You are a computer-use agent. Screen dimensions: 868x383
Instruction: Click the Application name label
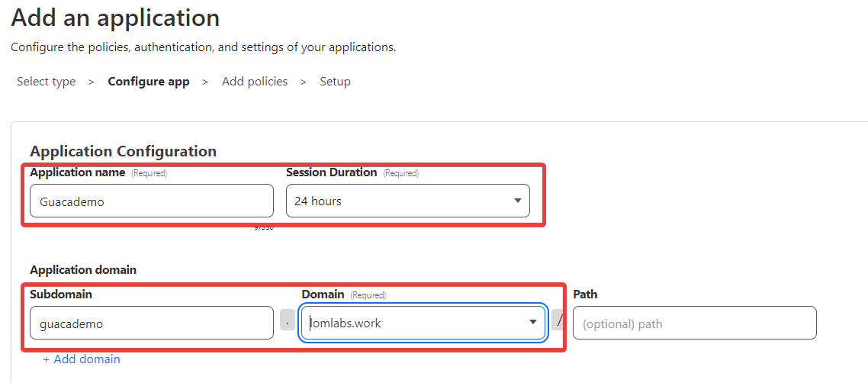pyautogui.click(x=77, y=172)
